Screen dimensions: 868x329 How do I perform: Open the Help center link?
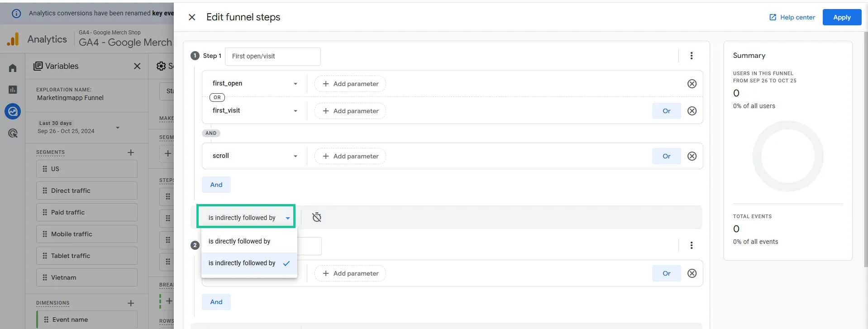792,17
